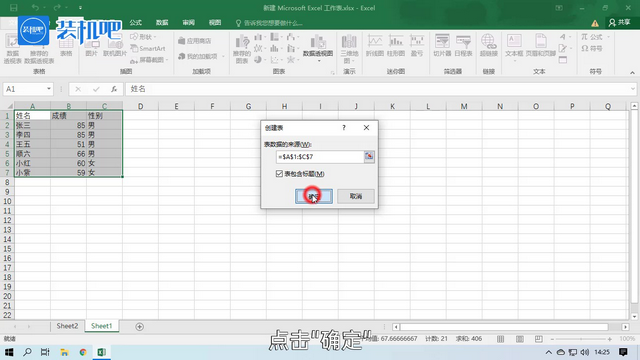Click the π Equation (公式) icon

(584, 37)
